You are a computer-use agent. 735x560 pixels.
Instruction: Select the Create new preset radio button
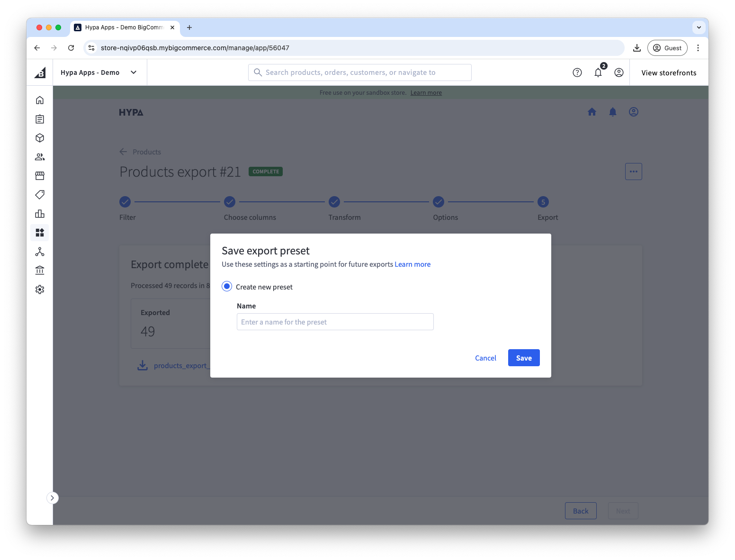coord(227,287)
